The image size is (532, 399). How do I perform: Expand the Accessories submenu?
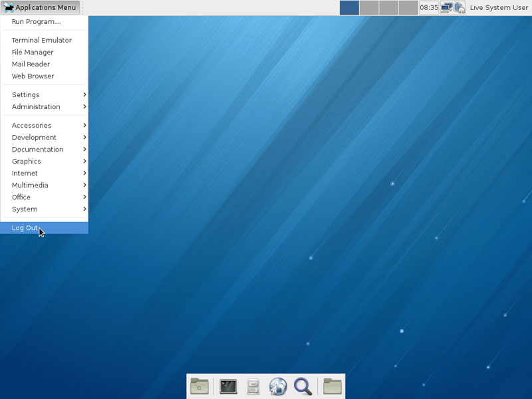(x=45, y=126)
